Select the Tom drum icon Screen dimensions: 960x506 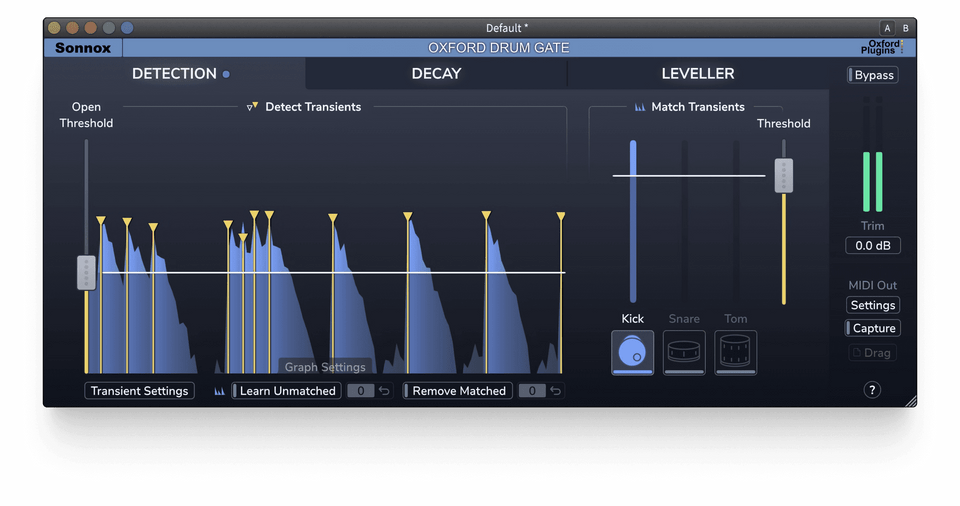click(x=735, y=352)
